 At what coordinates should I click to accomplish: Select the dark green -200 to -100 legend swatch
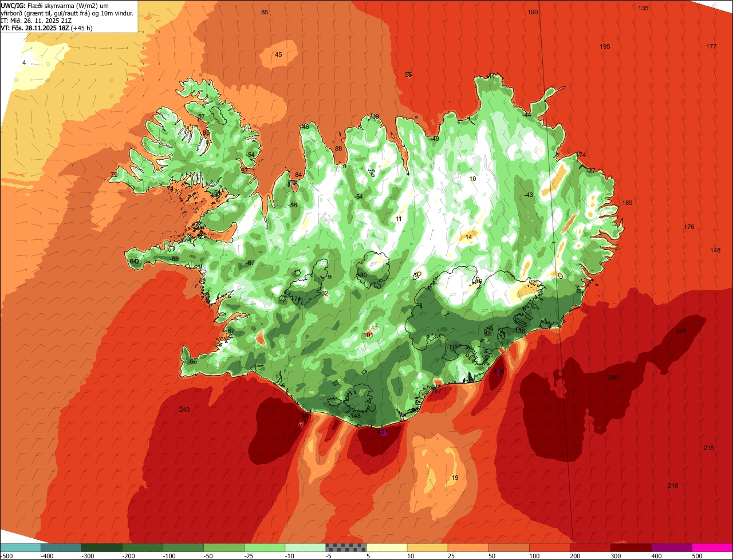click(x=142, y=547)
